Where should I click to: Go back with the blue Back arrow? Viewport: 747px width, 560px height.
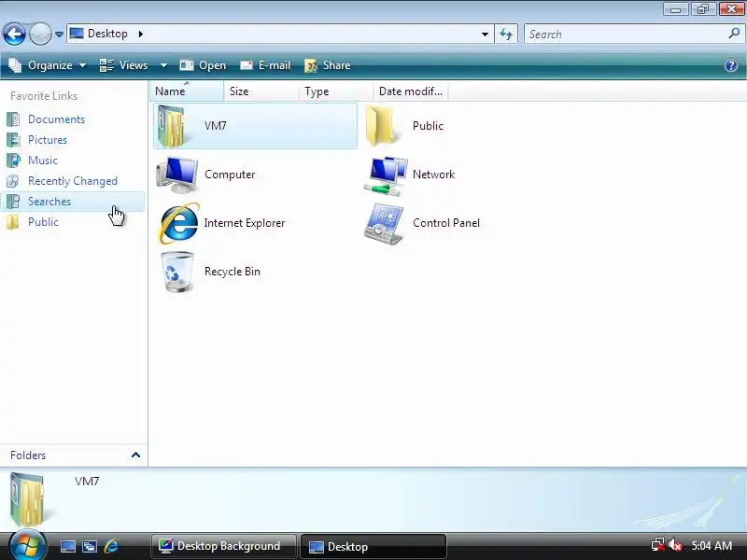(x=14, y=34)
